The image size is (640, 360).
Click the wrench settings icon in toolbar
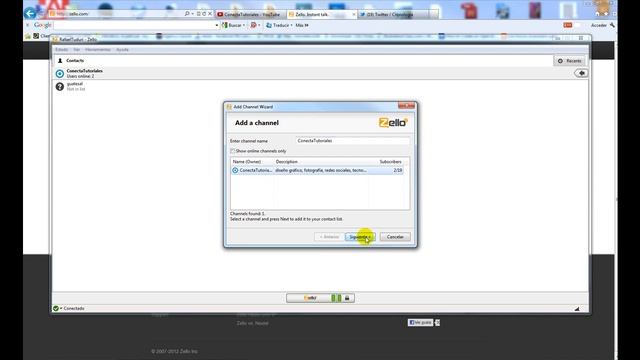612,25
